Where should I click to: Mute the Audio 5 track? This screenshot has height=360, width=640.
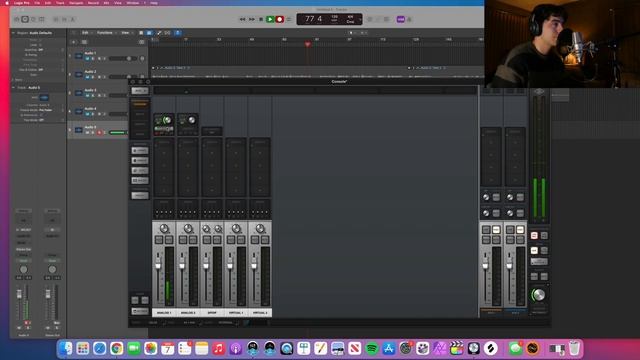[x=87, y=132]
